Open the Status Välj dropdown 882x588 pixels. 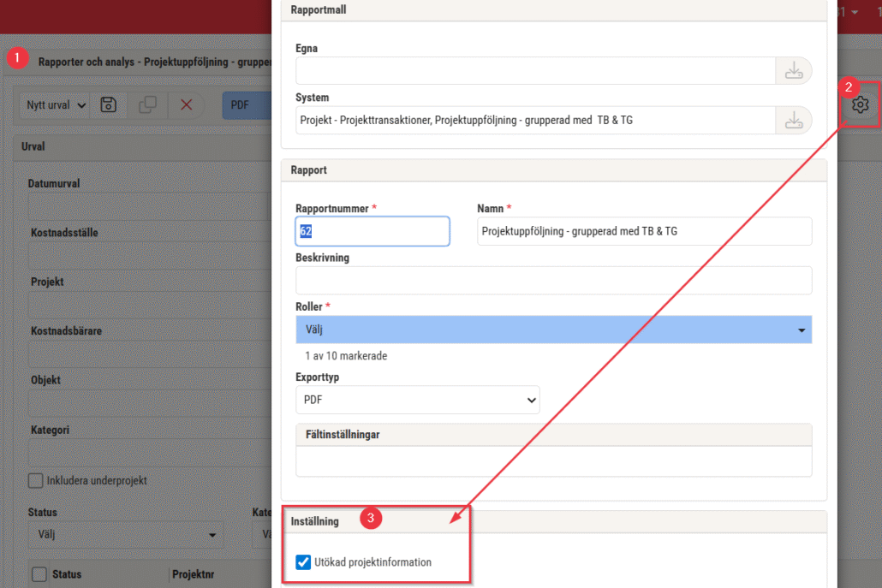[125, 536]
